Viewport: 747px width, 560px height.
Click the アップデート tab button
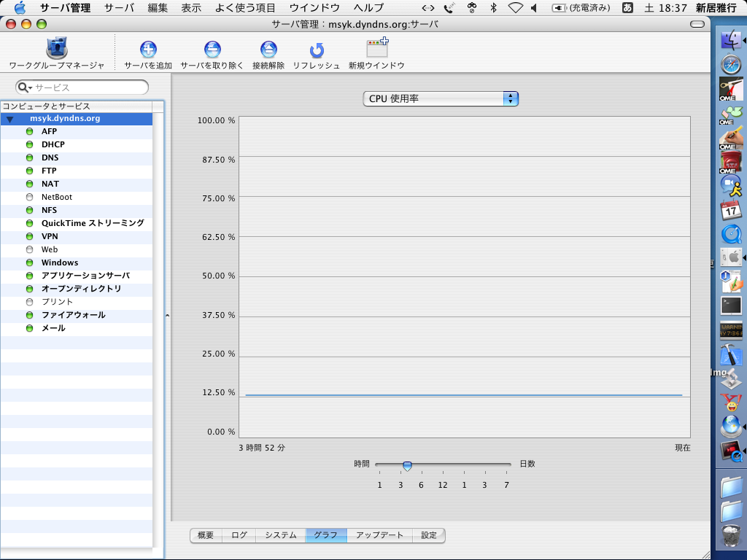pyautogui.click(x=379, y=535)
